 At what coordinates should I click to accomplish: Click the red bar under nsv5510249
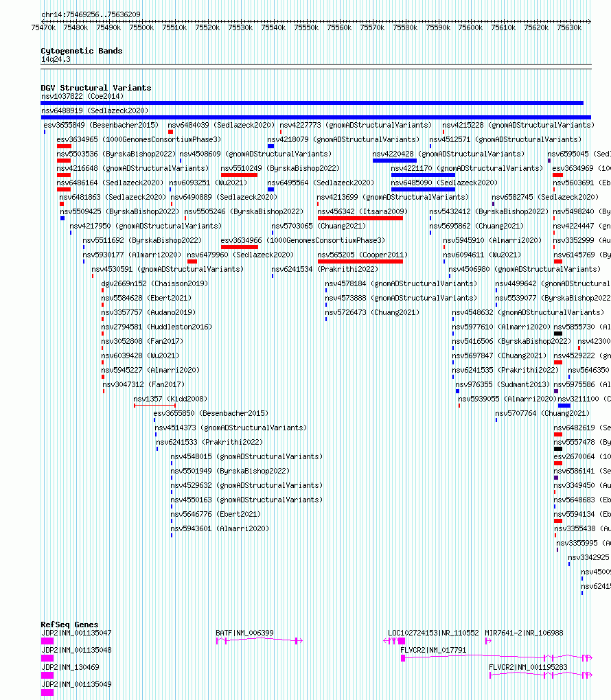pos(240,175)
